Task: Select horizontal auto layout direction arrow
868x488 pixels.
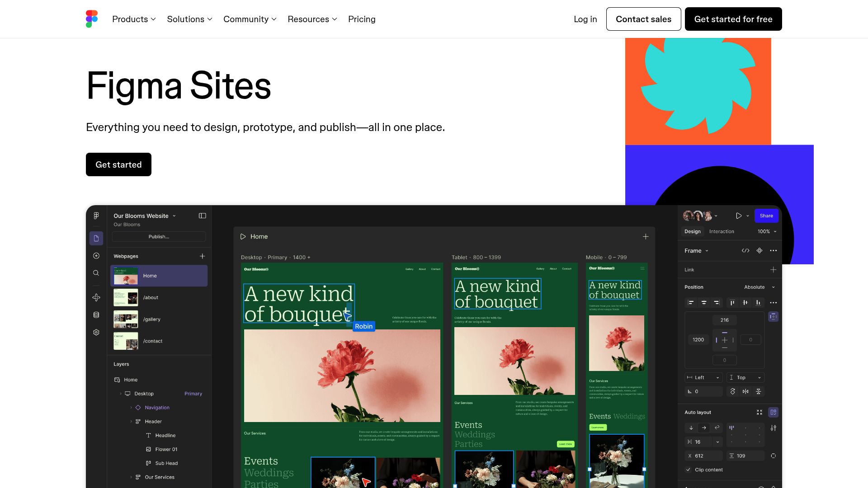Action: pos(704,428)
